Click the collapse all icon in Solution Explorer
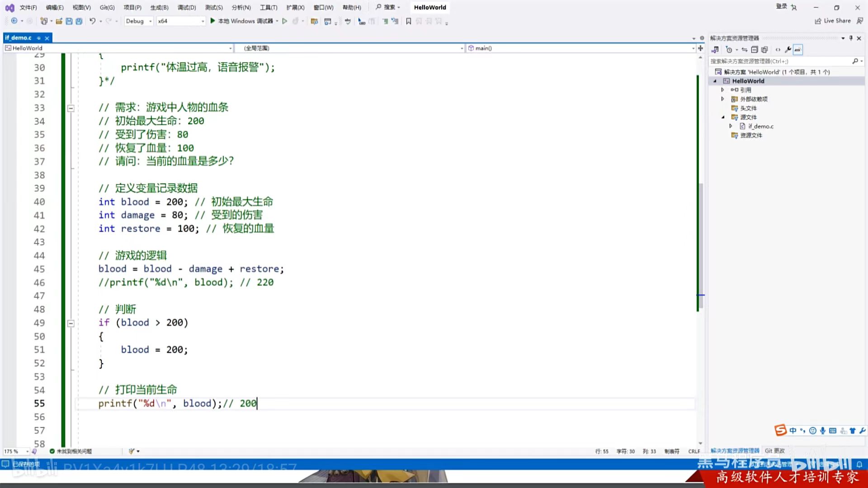Viewport: 868px width, 488px height. 755,50
